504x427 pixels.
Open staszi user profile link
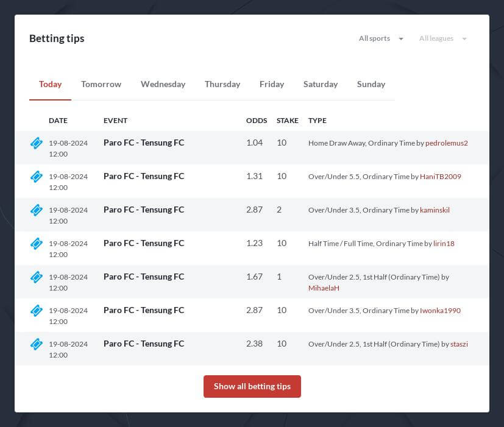click(459, 344)
